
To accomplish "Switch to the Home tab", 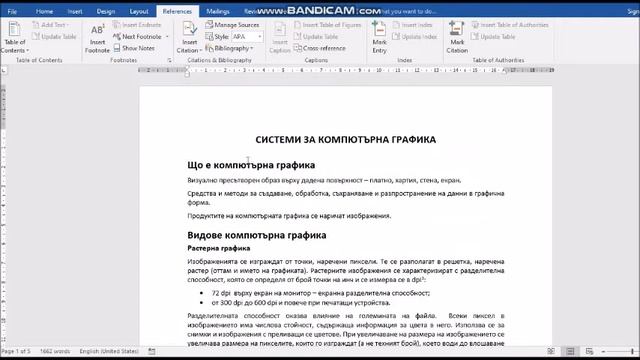I will [44, 11].
